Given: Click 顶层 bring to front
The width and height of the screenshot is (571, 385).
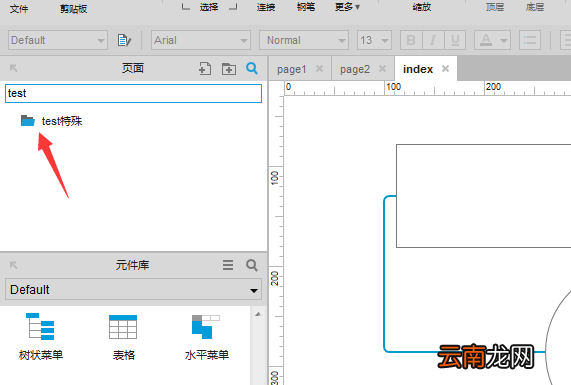Looking at the screenshot, I should pyautogui.click(x=495, y=7).
